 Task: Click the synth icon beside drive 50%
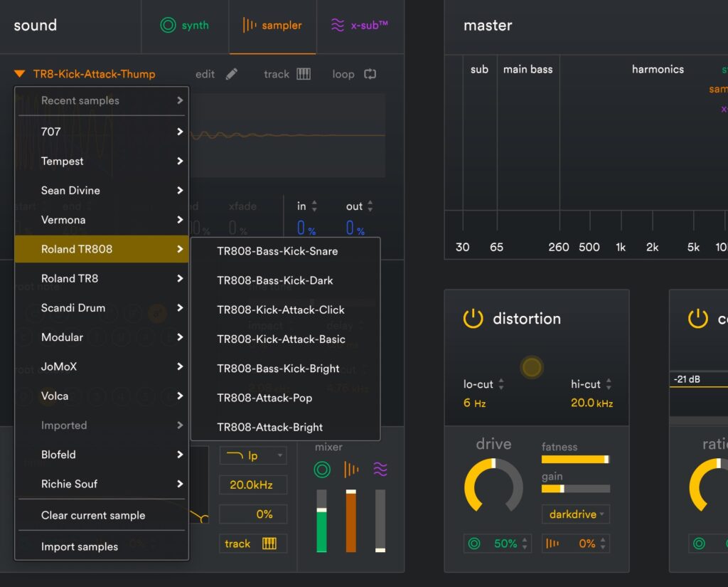(x=474, y=544)
